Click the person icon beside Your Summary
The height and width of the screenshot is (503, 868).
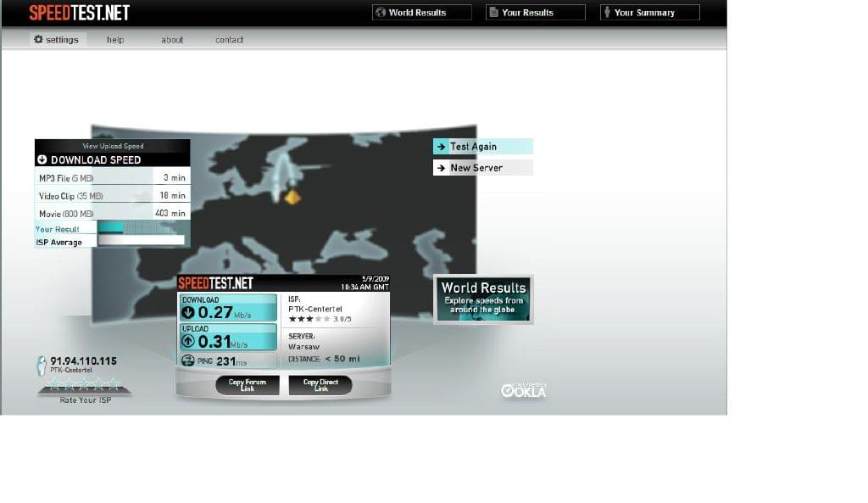coord(607,12)
